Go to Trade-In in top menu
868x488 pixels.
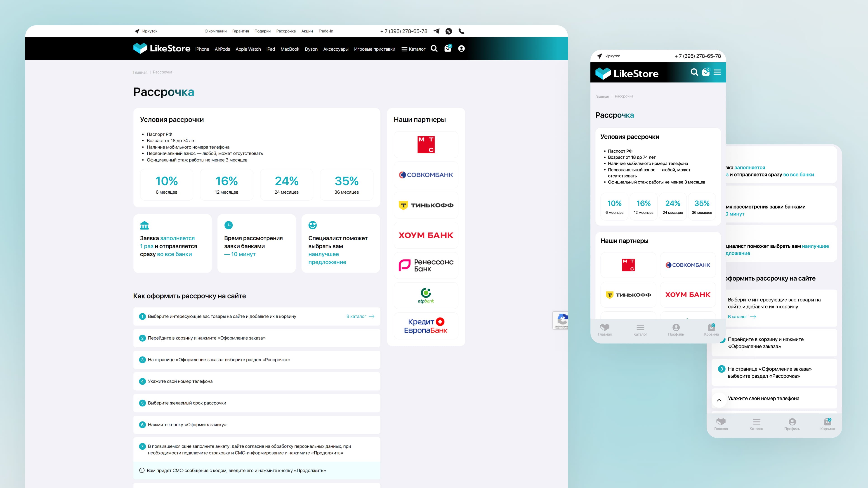click(325, 31)
